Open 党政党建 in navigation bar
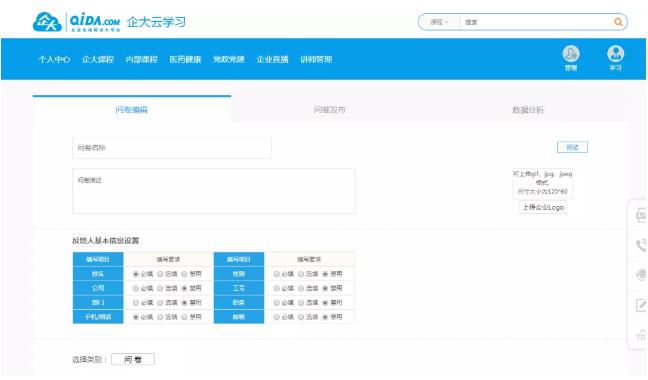Viewport: 648px width, 380px height. click(229, 59)
